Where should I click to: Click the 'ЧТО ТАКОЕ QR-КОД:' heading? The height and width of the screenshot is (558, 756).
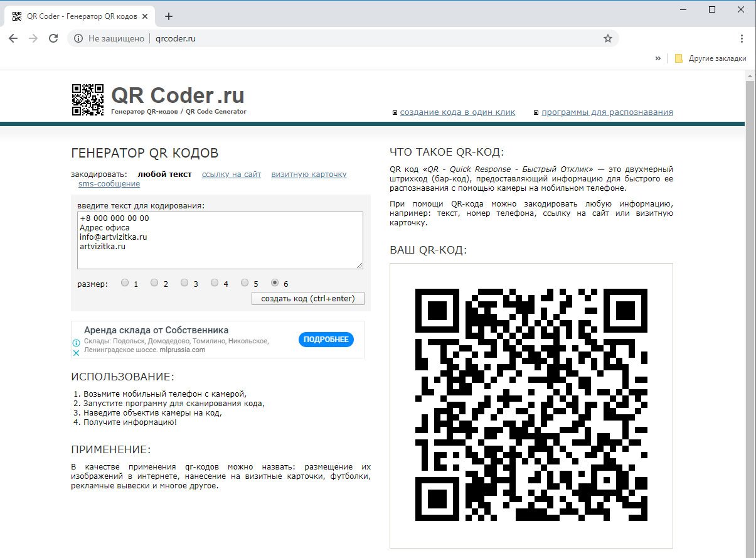click(x=447, y=152)
